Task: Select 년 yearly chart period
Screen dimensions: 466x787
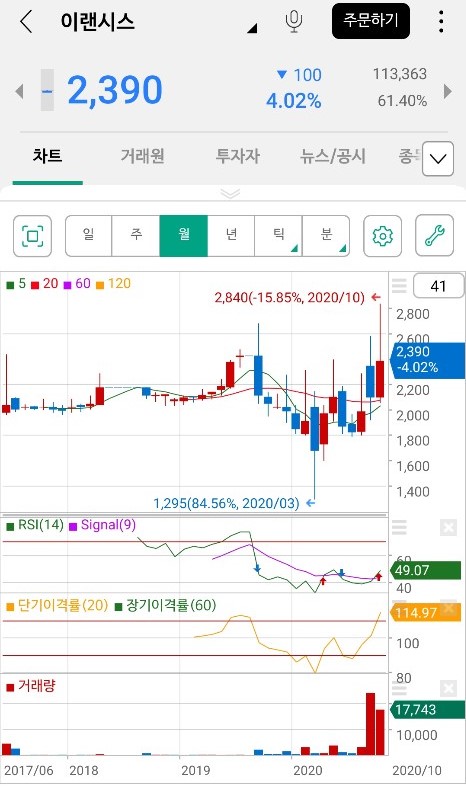Action: (x=231, y=235)
